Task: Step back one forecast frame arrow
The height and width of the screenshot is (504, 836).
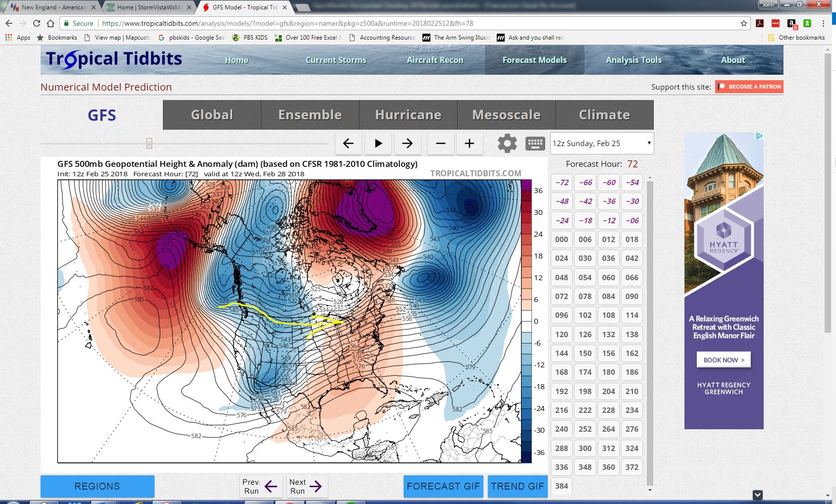Action: pos(348,144)
